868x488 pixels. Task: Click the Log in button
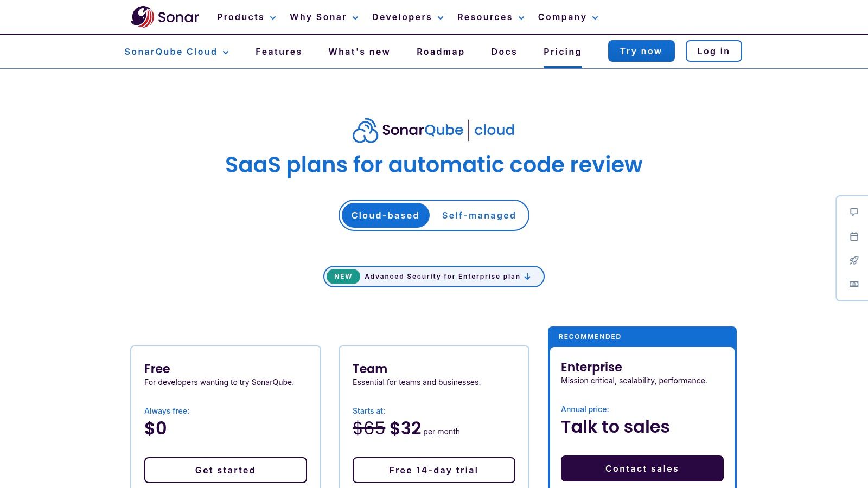pos(713,51)
